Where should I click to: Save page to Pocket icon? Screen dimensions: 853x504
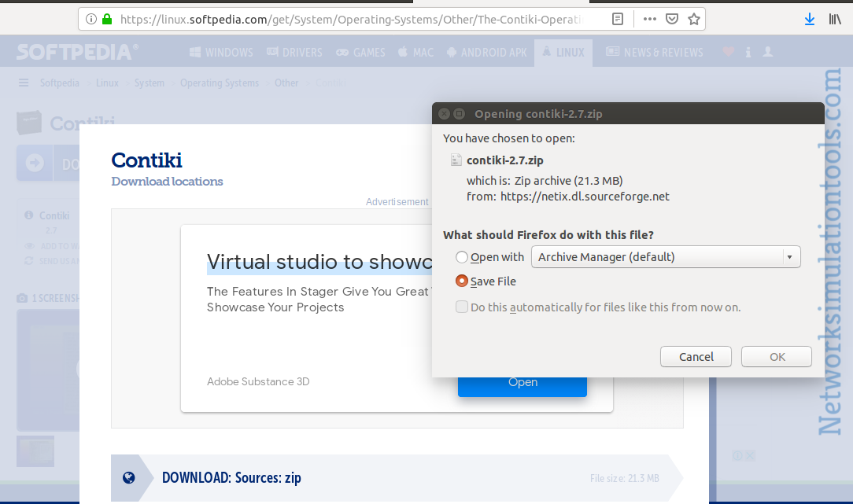click(x=672, y=19)
